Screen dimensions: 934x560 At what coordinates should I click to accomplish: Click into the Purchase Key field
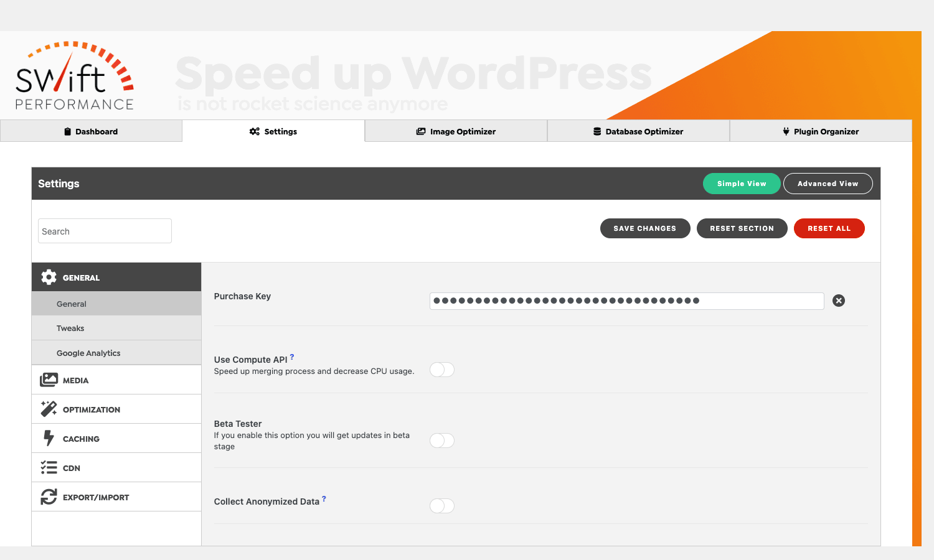tap(627, 301)
